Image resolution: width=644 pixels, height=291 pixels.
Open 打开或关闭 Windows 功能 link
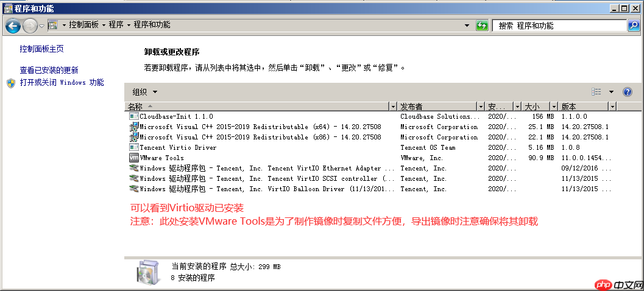(62, 83)
